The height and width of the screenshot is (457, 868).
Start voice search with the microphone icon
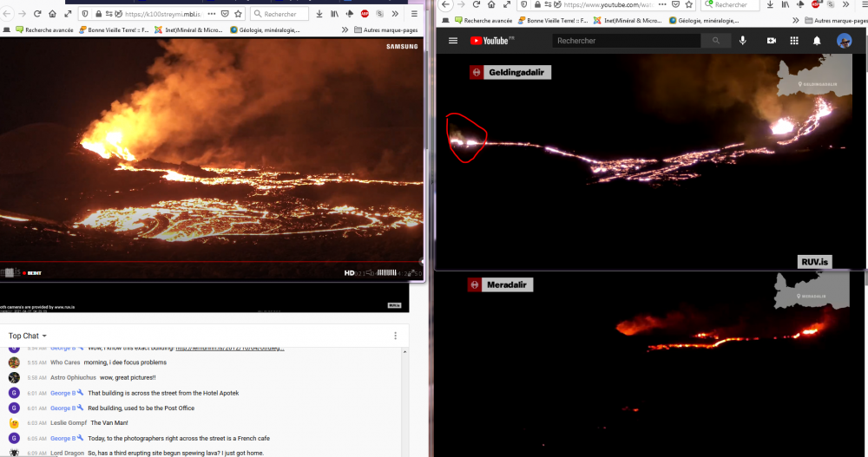742,41
